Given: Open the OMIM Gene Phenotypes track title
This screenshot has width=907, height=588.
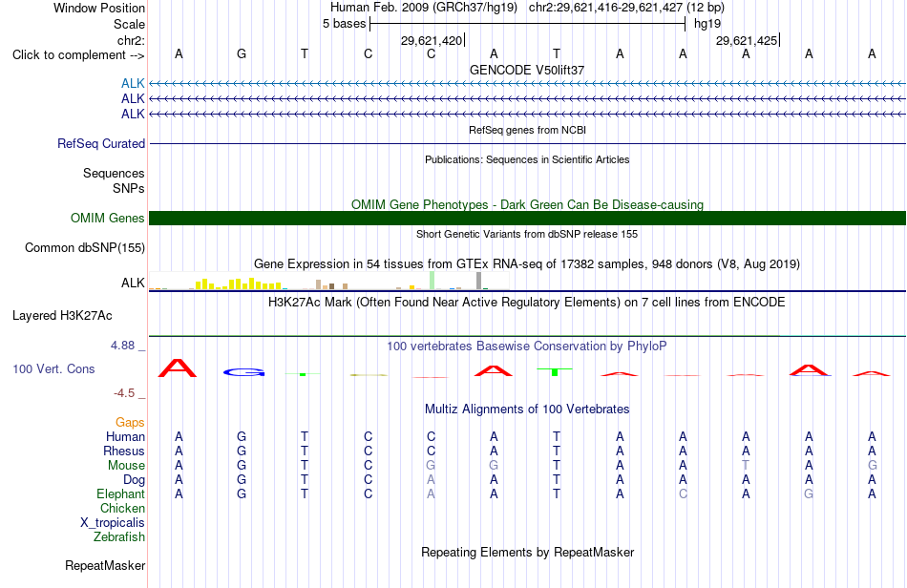Looking at the screenshot, I should (x=527, y=204).
